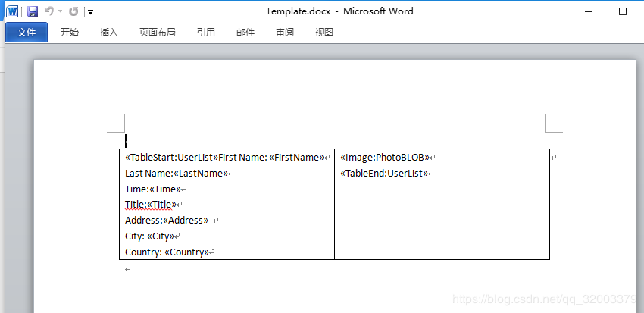Switch to the 插入 (Insert) tab
This screenshot has height=313, width=644.
[x=109, y=33]
